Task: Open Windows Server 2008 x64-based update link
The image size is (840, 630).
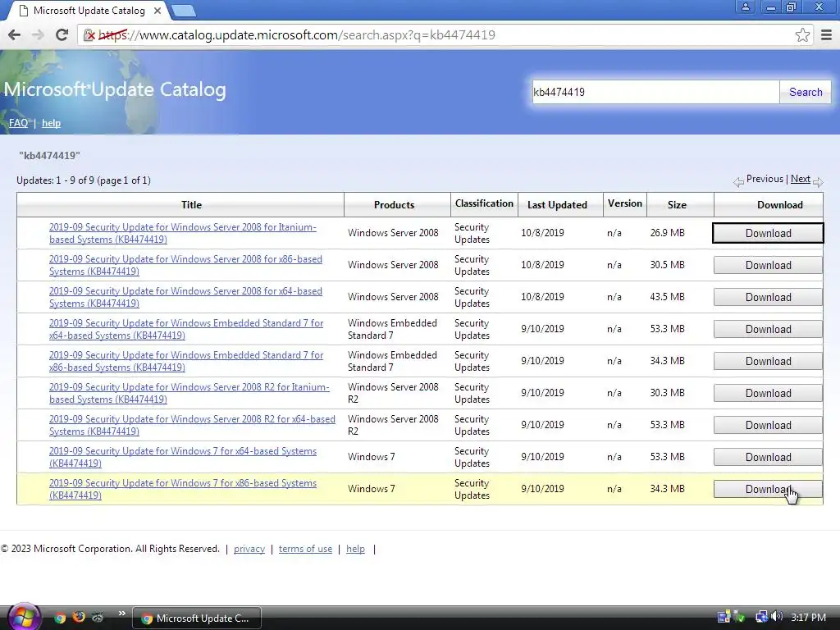Action: [x=186, y=297]
